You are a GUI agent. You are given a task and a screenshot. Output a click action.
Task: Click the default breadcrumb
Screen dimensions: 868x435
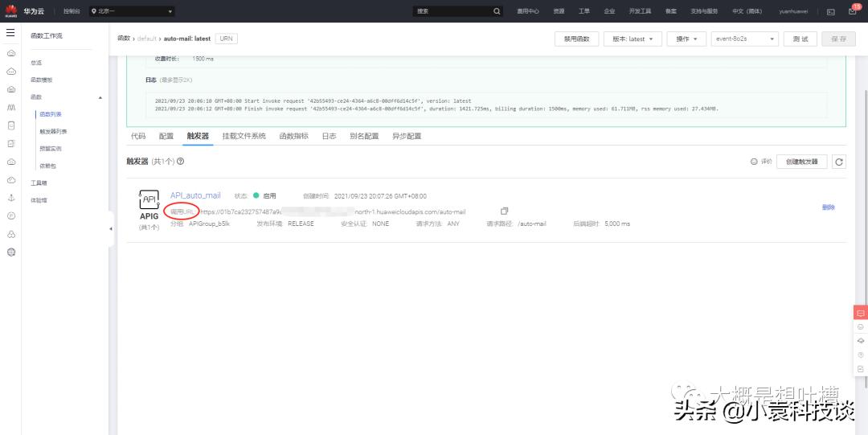coord(147,39)
